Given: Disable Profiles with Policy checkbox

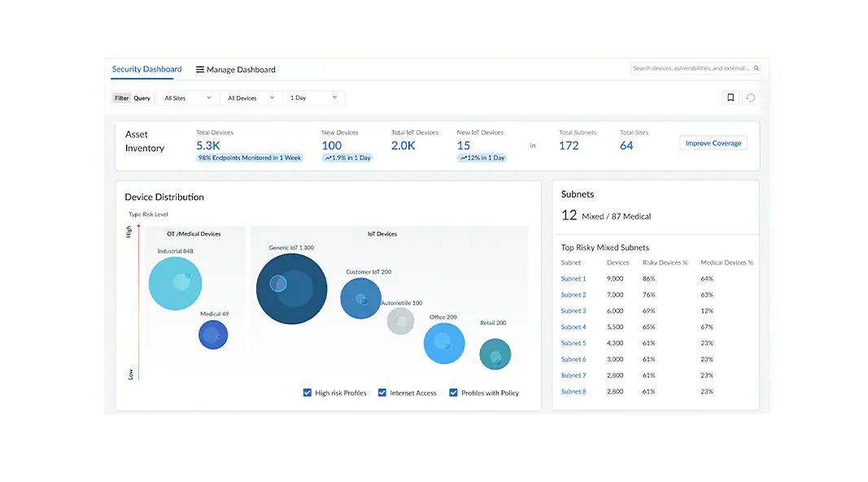Looking at the screenshot, I should pyautogui.click(x=453, y=393).
